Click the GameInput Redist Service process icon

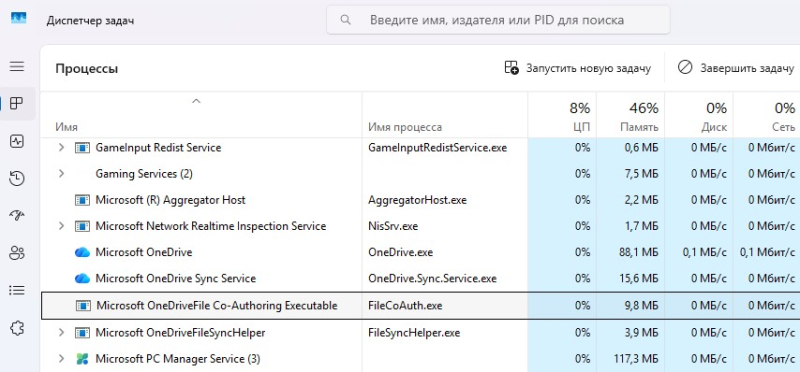[82, 148]
